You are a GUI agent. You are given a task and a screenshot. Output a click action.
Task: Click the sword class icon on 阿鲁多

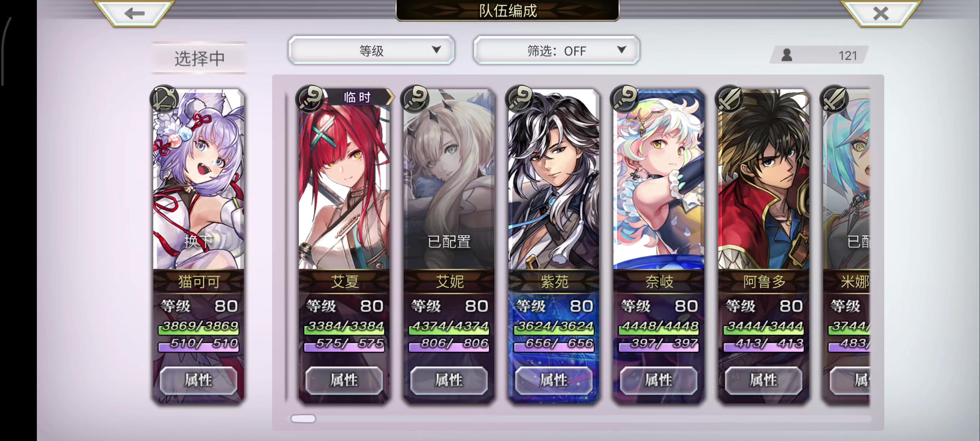coord(730,99)
